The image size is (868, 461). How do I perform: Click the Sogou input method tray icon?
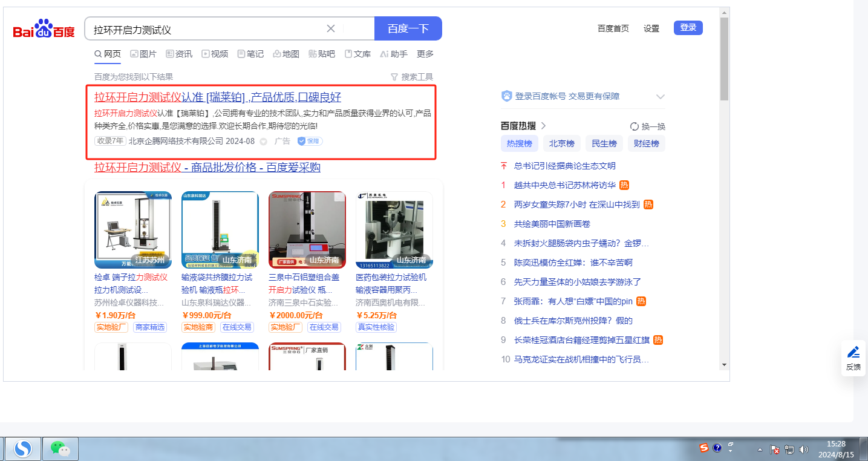(x=704, y=448)
